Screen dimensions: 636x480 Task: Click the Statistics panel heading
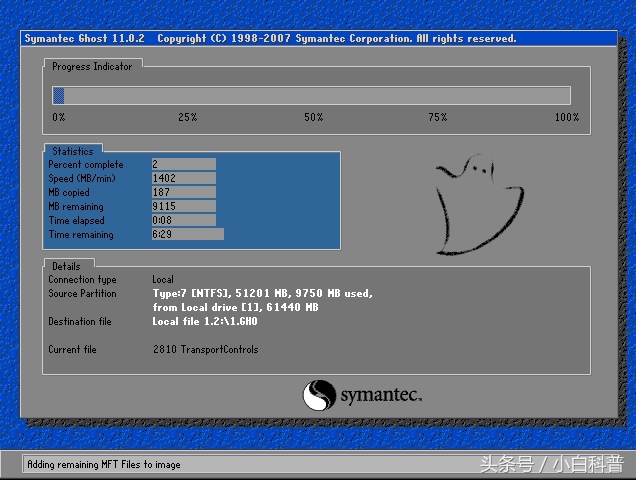tap(73, 152)
